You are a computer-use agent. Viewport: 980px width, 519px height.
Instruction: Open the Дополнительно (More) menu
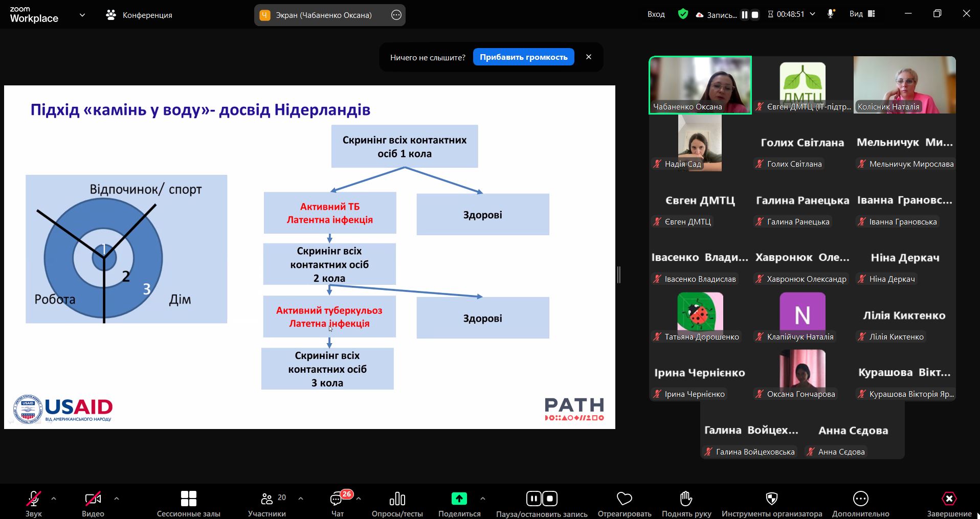[x=860, y=499]
